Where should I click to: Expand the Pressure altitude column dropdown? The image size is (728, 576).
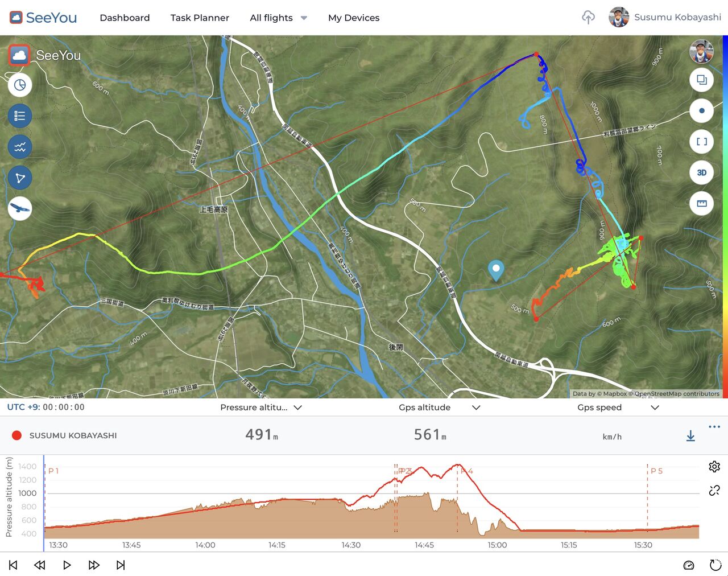297,408
